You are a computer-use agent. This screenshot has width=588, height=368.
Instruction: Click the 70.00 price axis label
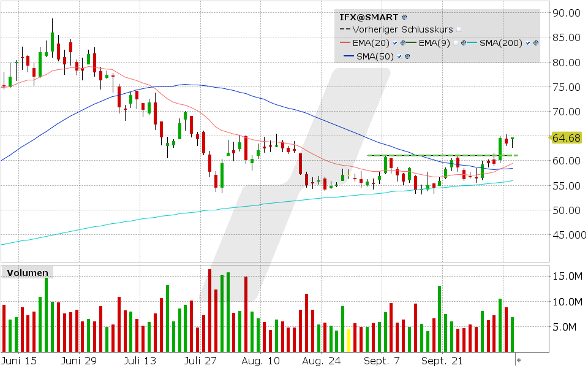tap(567, 112)
